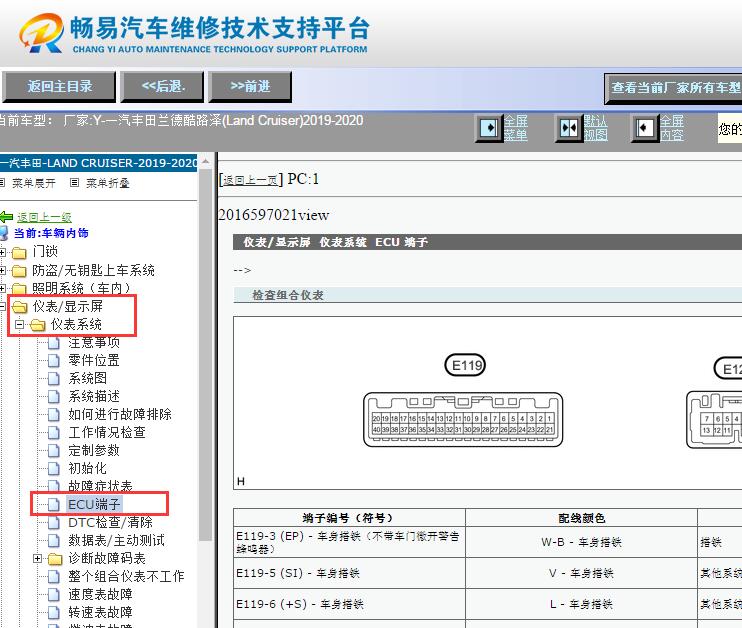Click the 系统描述 document icon
742x628 pixels.
click(x=54, y=397)
